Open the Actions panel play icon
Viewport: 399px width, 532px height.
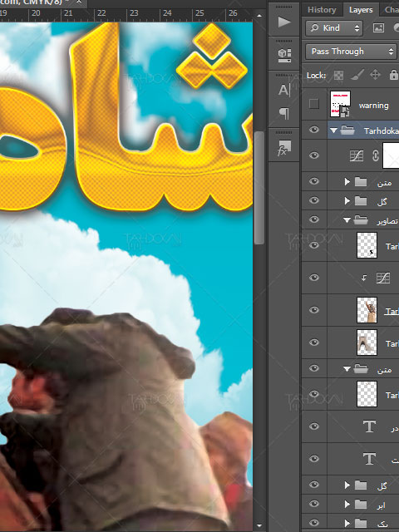coord(284,22)
